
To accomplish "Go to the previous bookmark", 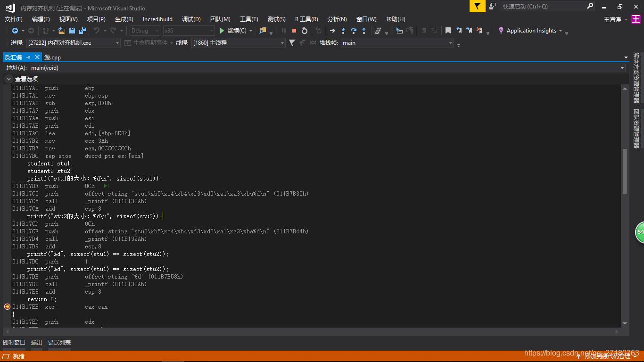I will coord(459,31).
